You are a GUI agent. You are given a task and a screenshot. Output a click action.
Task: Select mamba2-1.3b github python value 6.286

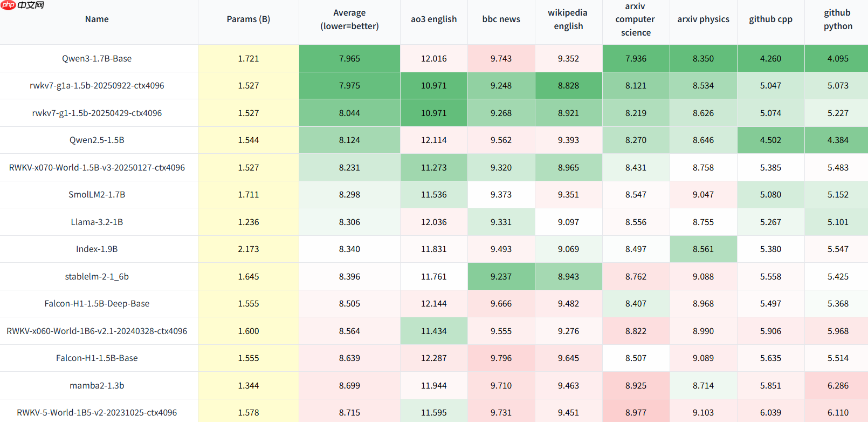(838, 386)
